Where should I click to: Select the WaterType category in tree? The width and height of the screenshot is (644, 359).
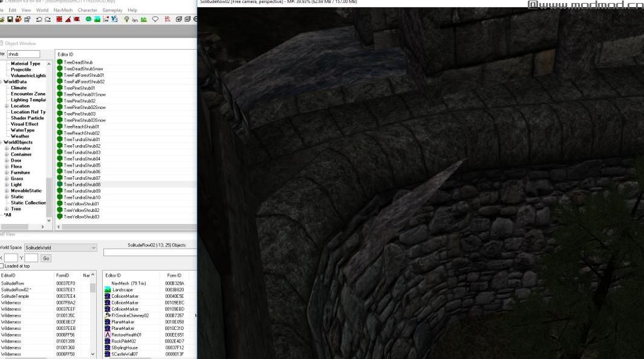(22, 130)
